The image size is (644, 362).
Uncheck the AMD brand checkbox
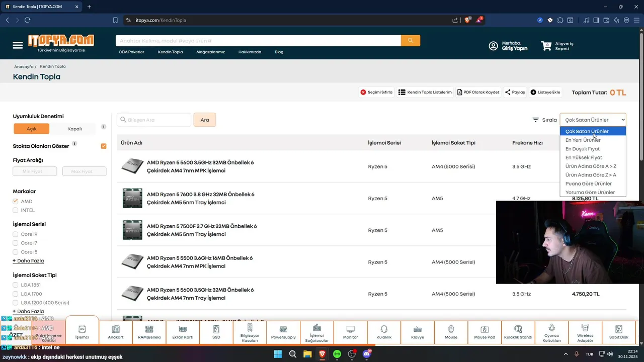tap(16, 202)
